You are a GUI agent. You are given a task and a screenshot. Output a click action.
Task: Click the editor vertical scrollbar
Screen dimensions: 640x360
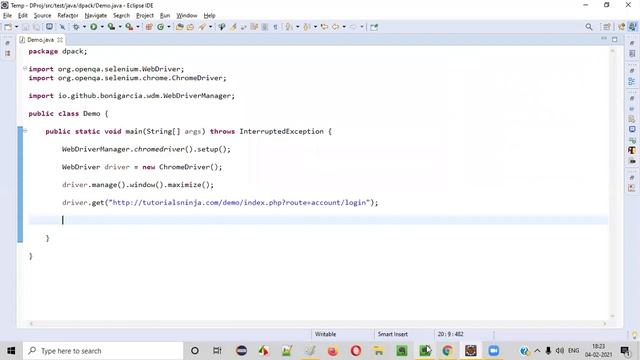612,182
